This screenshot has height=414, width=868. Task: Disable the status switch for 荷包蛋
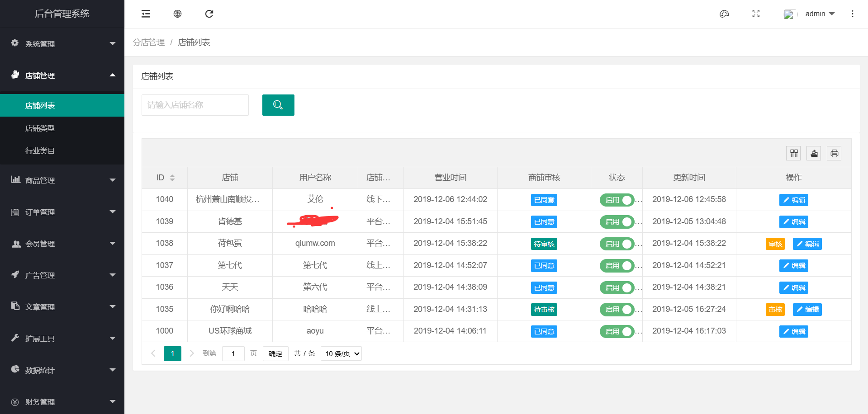click(617, 244)
